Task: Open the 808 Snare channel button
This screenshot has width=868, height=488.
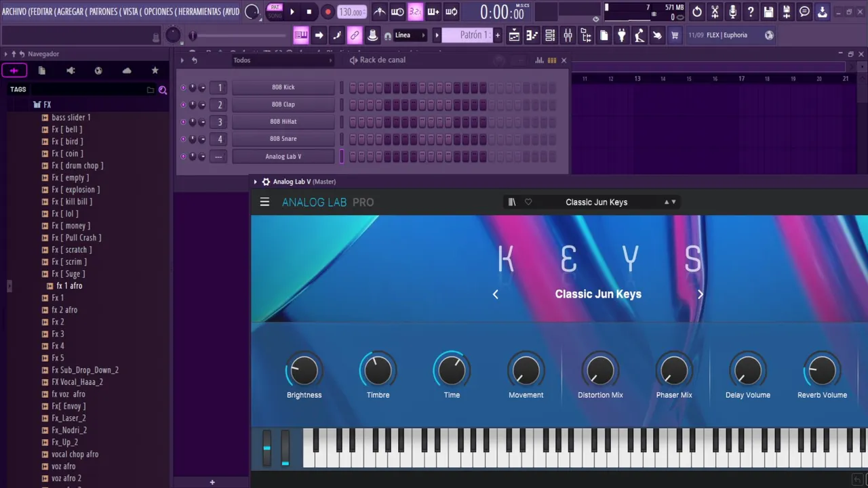Action: click(283, 139)
